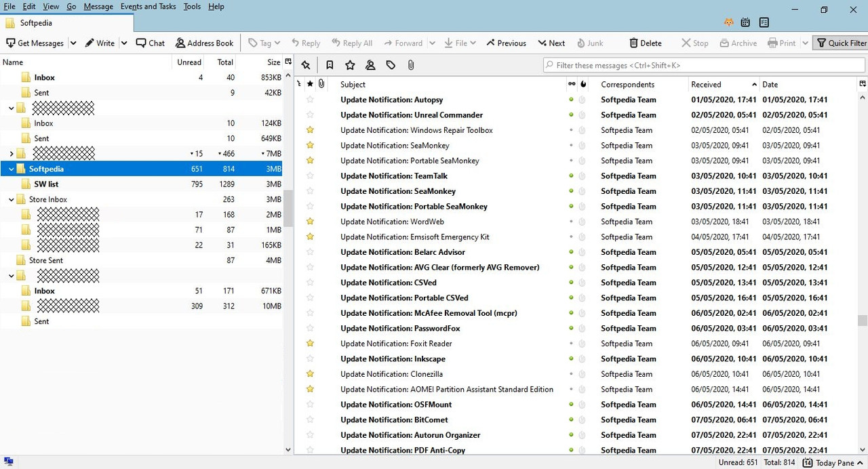This screenshot has height=469, width=868.
Task: Star the Belarc Advisor message
Action: [310, 252]
